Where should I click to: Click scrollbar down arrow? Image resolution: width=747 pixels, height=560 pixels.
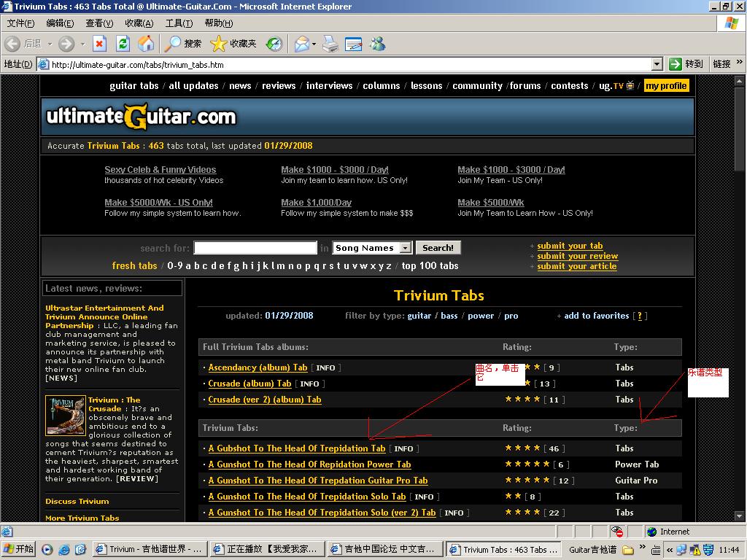click(739, 516)
